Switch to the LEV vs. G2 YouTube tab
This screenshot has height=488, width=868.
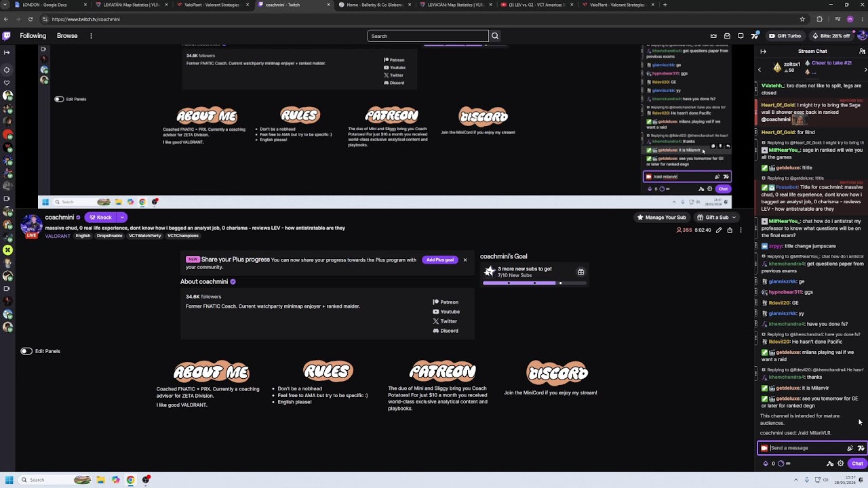539,5
